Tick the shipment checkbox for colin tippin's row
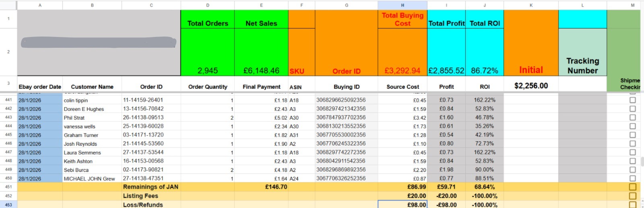644x208 pixels. click(632, 100)
